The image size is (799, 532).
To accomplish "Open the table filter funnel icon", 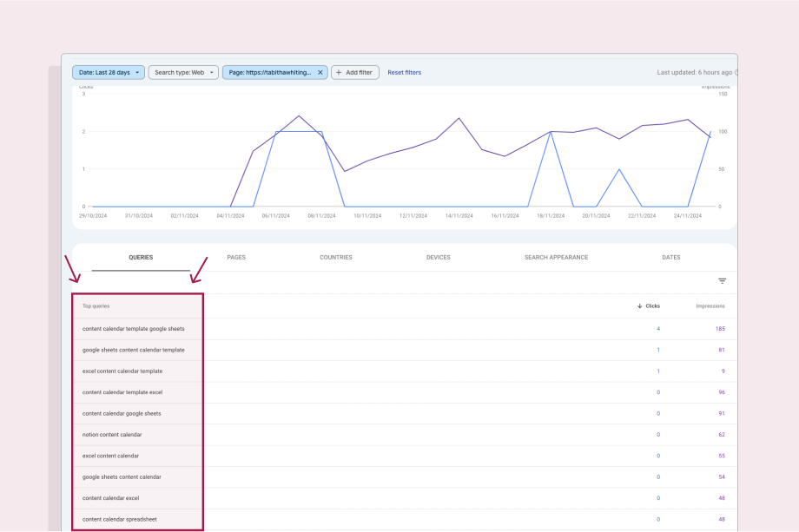I will [x=722, y=280].
